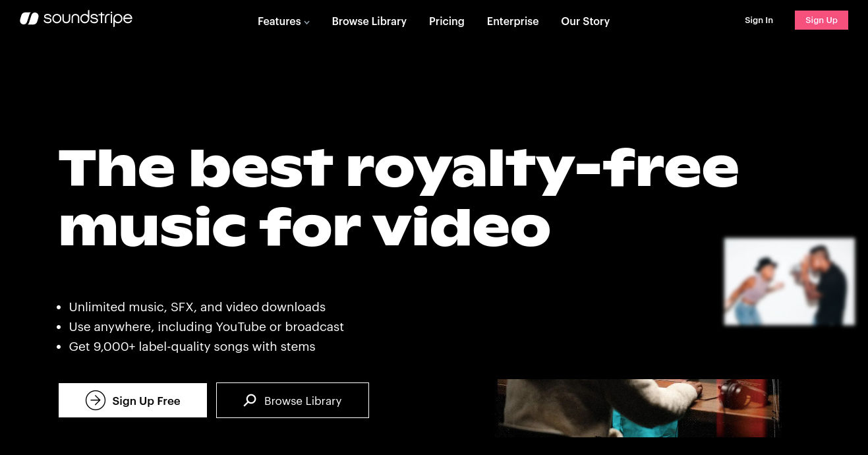Expand the chevron next to Features

306,22
